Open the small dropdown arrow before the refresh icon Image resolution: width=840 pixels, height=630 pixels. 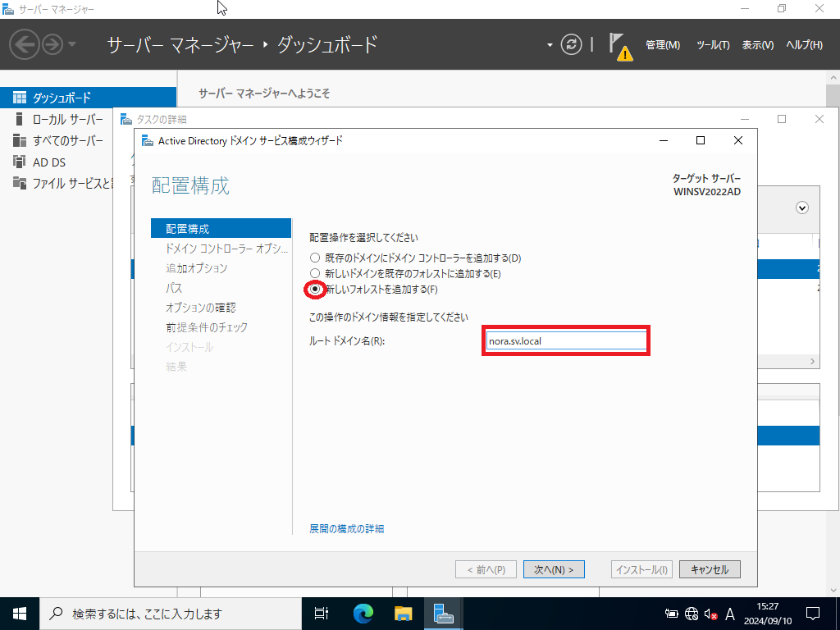[550, 45]
